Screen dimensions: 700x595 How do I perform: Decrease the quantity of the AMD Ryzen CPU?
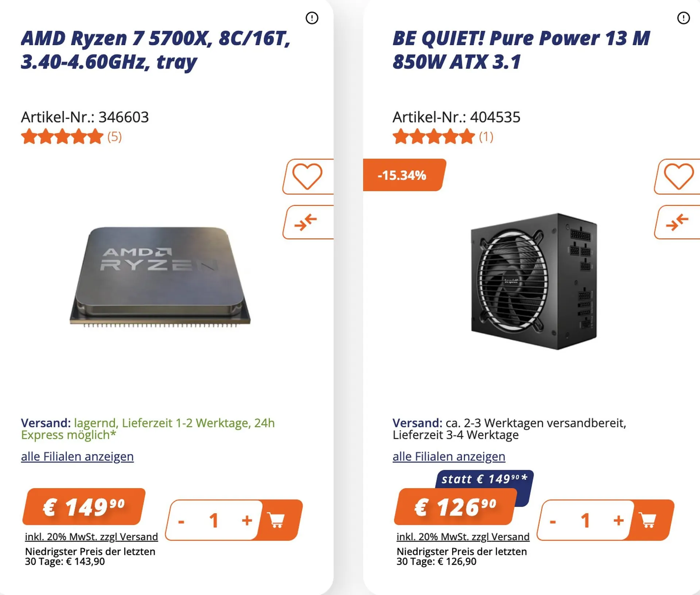pos(181,521)
